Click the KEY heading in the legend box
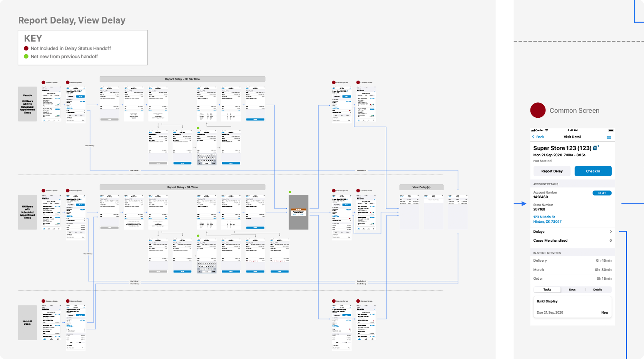Screen dimensions: 644x359 pos(33,38)
